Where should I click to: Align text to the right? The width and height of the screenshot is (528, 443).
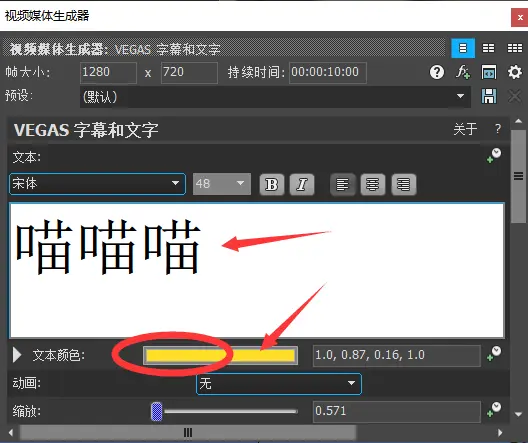coord(404,184)
